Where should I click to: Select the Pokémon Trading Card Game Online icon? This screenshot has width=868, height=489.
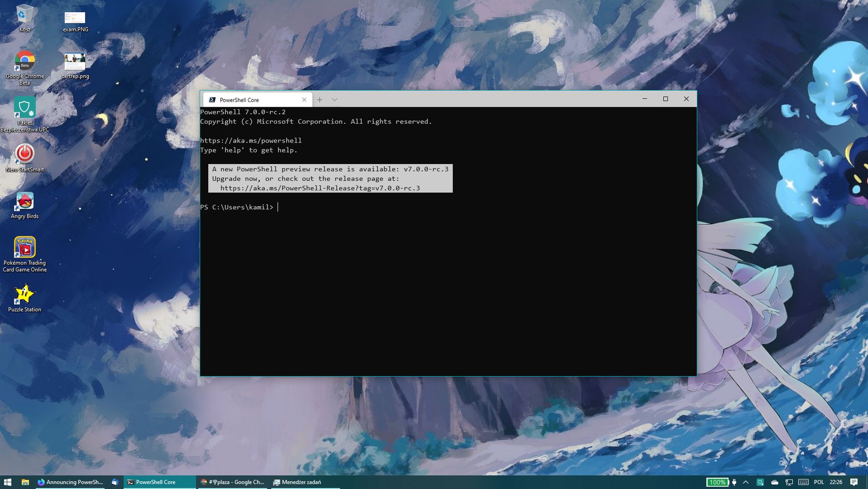click(x=25, y=255)
